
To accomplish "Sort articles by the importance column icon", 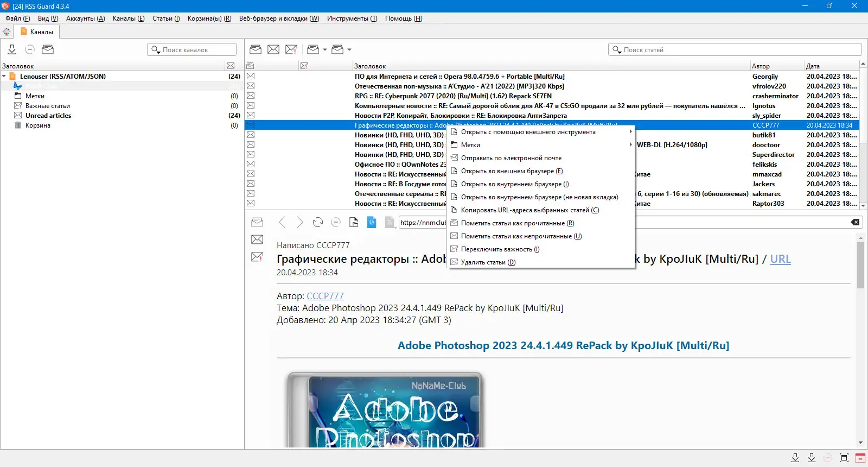I will click(304, 66).
